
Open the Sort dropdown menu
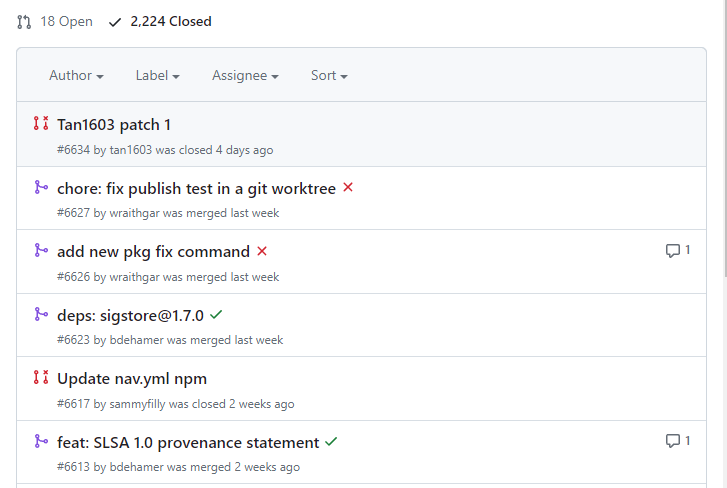click(x=329, y=75)
